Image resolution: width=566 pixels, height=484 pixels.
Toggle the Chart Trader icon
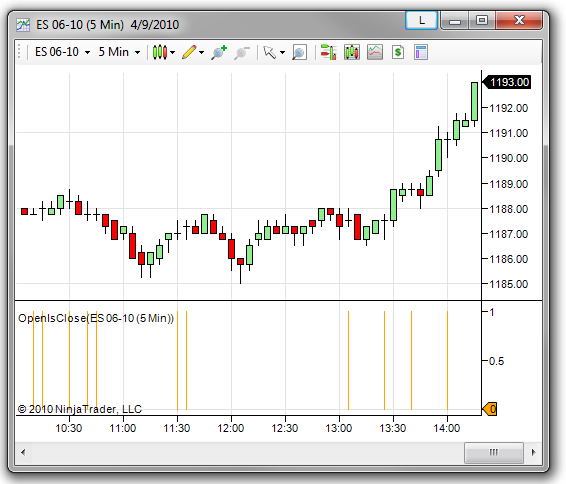point(328,52)
